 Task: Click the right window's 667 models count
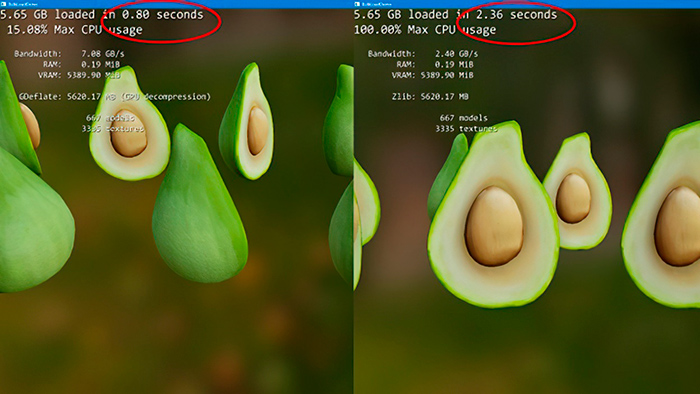coord(464,118)
